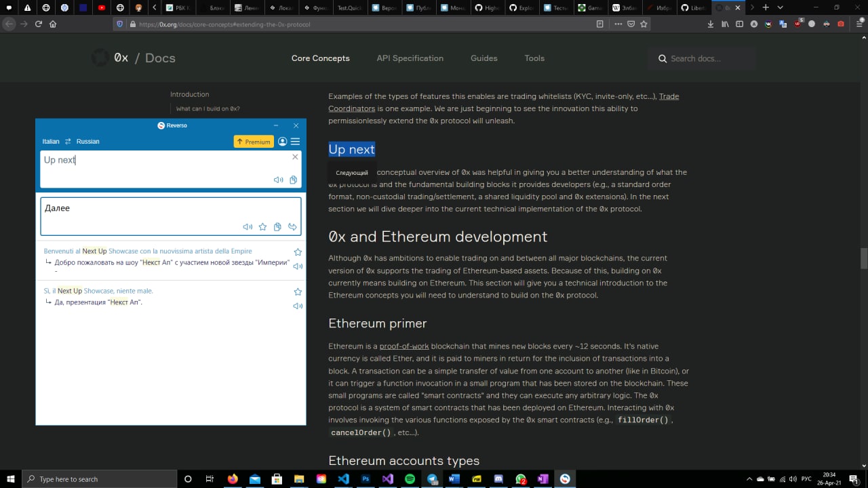Swap Italian and Russian languages in Reverso
Screen dimensions: 868x488
pos(68,142)
